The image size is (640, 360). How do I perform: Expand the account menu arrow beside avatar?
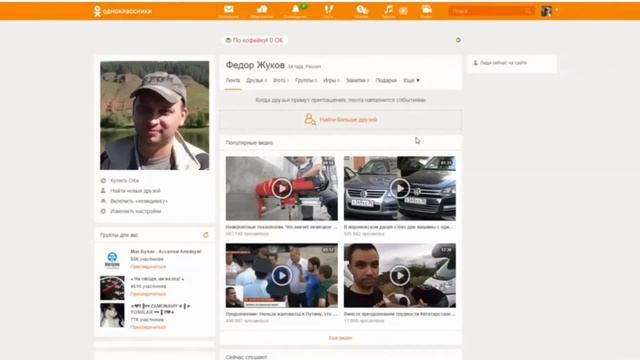pyautogui.click(x=557, y=11)
